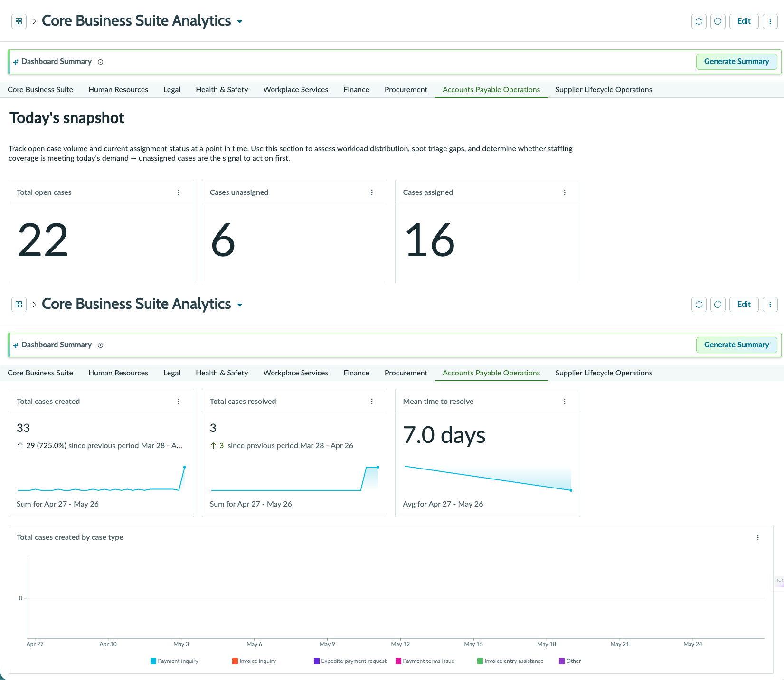Click the Mean time to resolve trend line
This screenshot has height=680, width=784.
coord(488,479)
